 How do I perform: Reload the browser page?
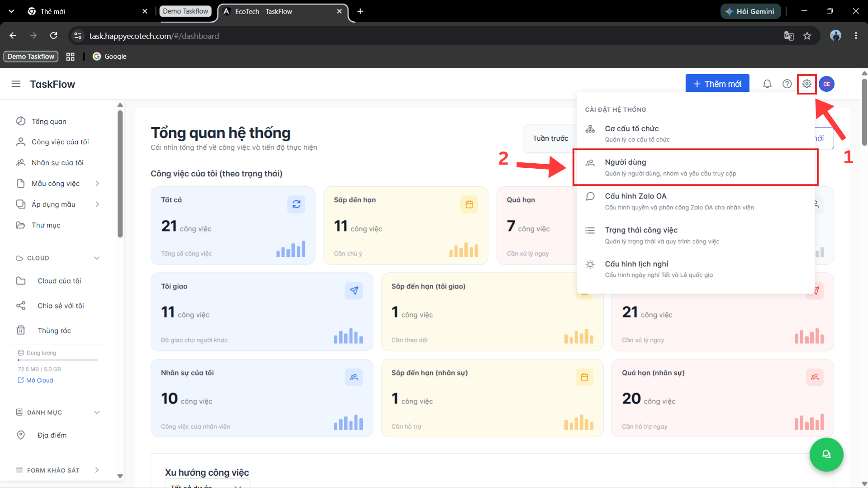(x=53, y=36)
